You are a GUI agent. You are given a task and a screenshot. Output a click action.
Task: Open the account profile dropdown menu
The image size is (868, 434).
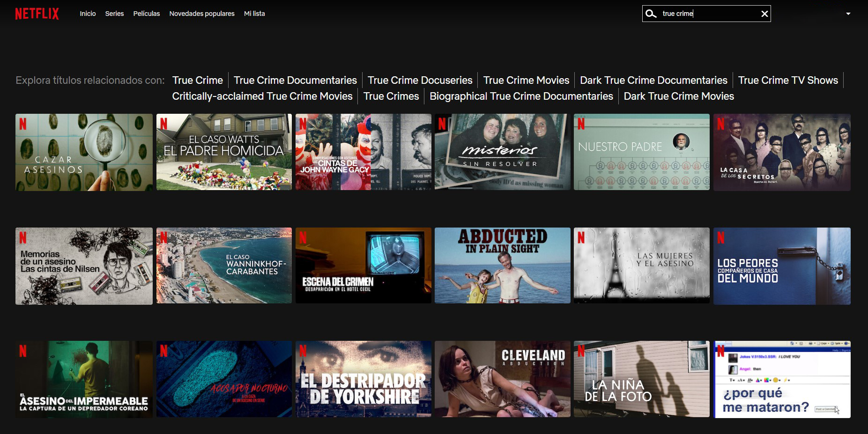tap(847, 14)
